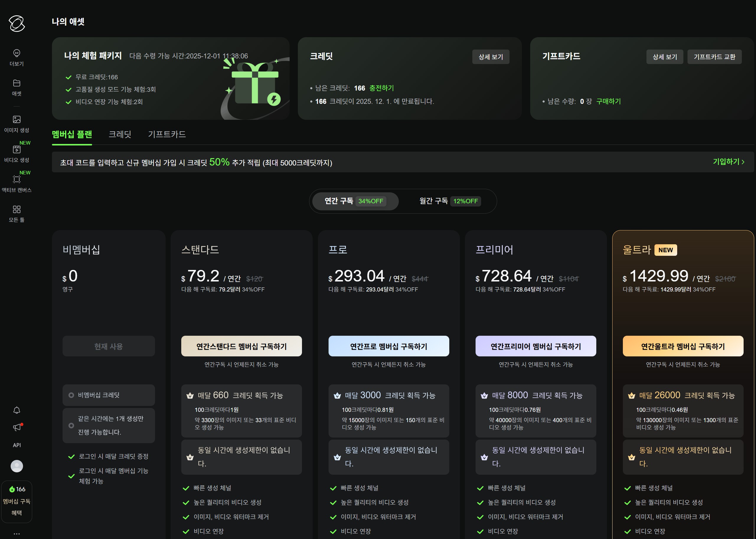Switch to the 기프트카드 tab
Image resolution: width=756 pixels, height=539 pixels.
[167, 134]
